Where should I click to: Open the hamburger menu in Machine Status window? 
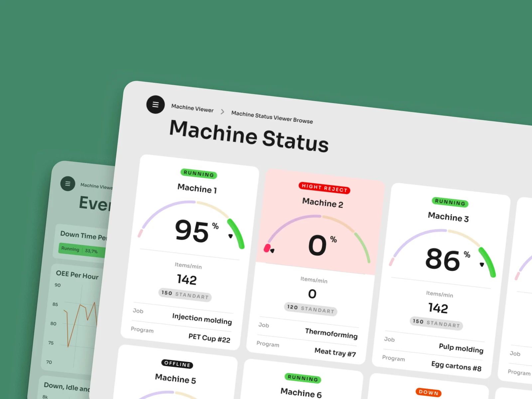pyautogui.click(x=156, y=104)
